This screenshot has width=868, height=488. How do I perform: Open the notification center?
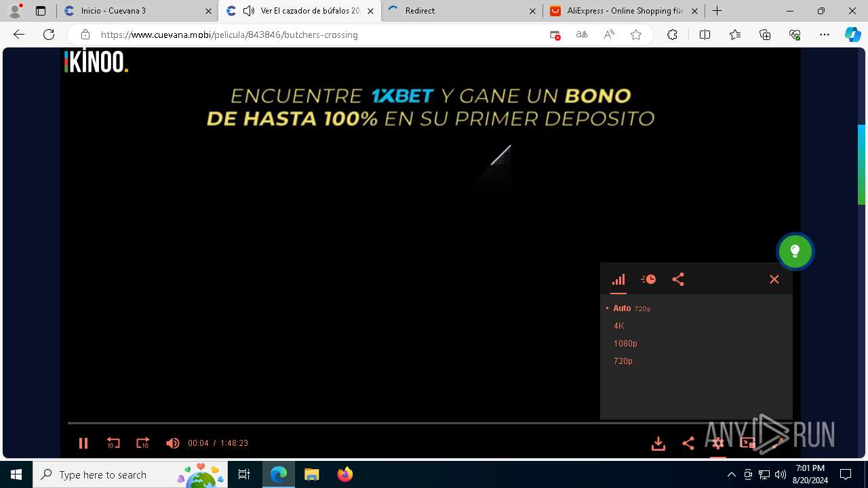click(846, 474)
